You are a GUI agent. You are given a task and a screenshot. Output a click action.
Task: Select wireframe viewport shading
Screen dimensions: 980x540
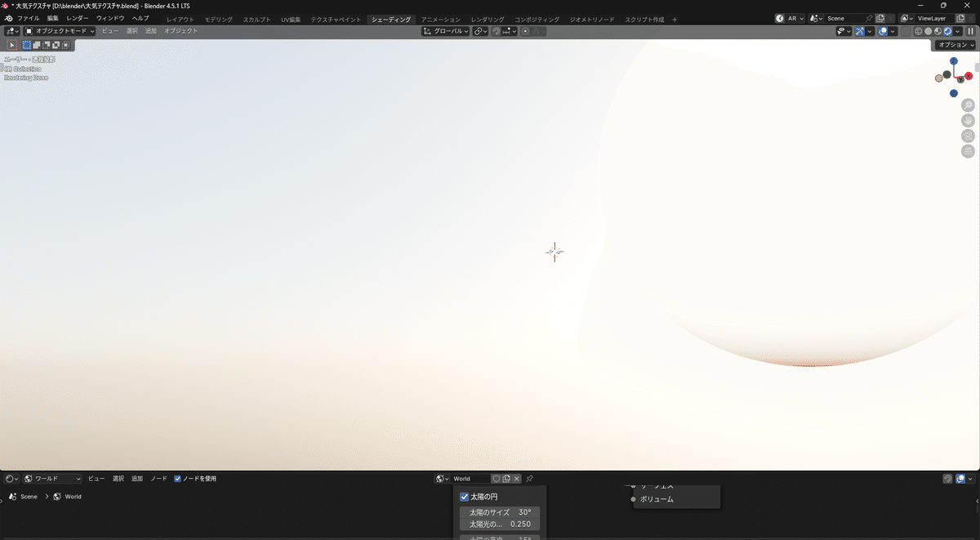pyautogui.click(x=919, y=31)
